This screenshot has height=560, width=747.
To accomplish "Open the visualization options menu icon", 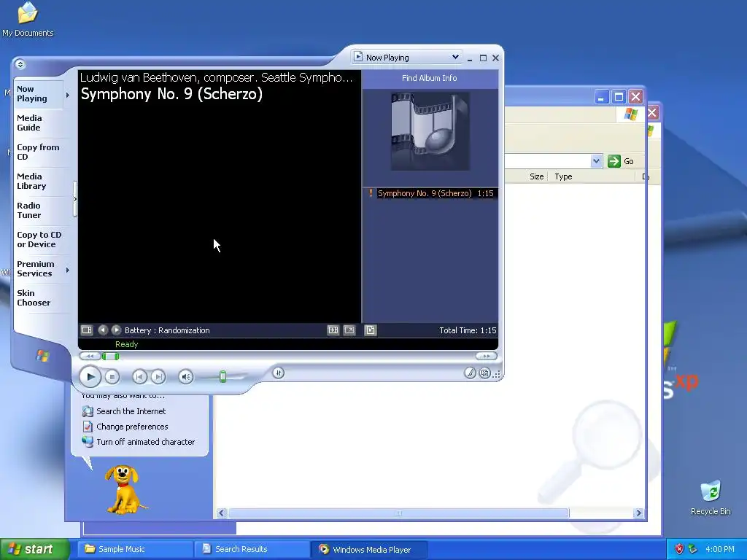I will coord(87,330).
